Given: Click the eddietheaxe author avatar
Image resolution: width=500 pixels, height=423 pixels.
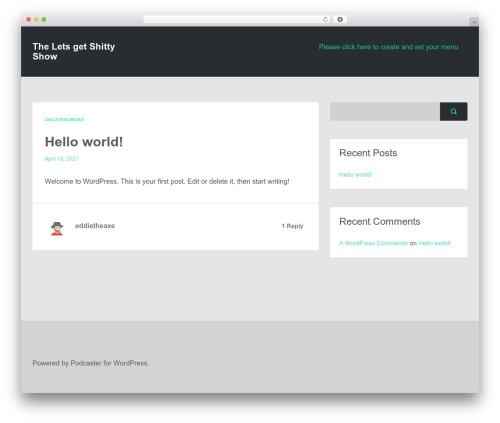Looking at the screenshot, I should 57,229.
